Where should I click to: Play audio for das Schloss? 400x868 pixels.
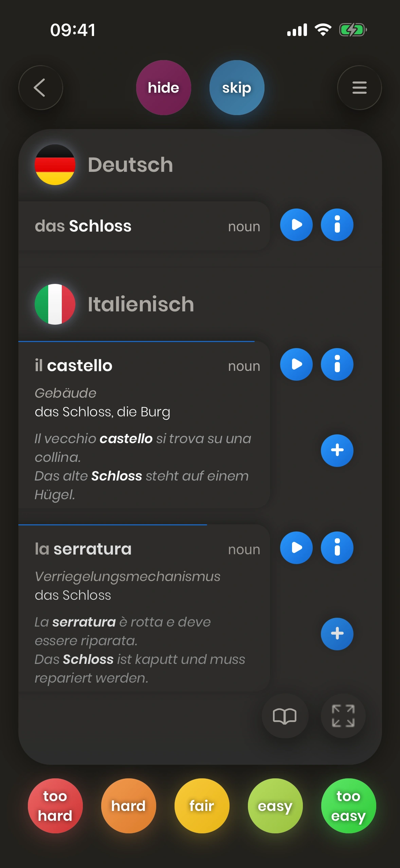point(296,225)
